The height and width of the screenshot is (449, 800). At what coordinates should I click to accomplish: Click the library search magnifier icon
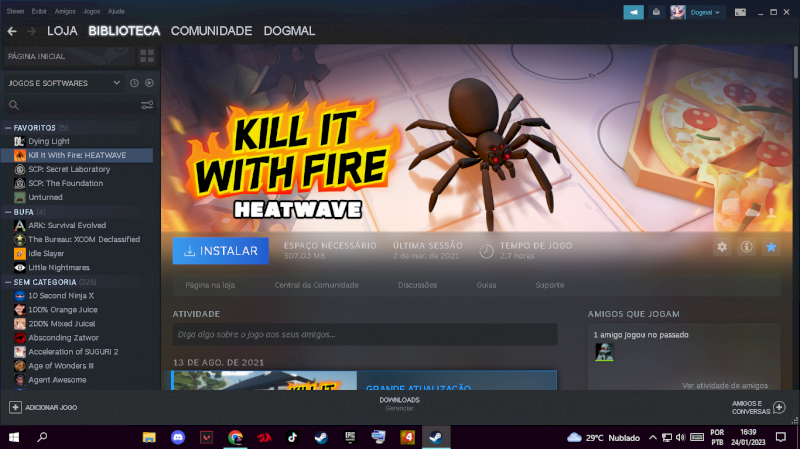(x=14, y=105)
